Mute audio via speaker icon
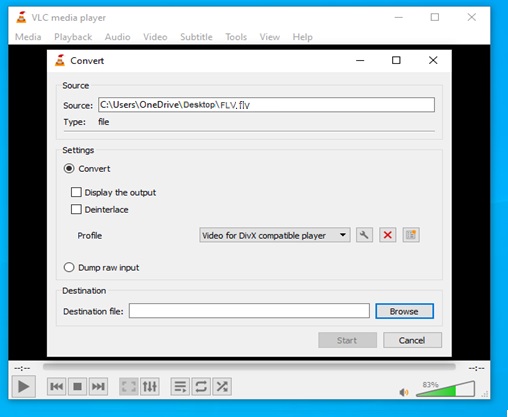 coord(404,392)
